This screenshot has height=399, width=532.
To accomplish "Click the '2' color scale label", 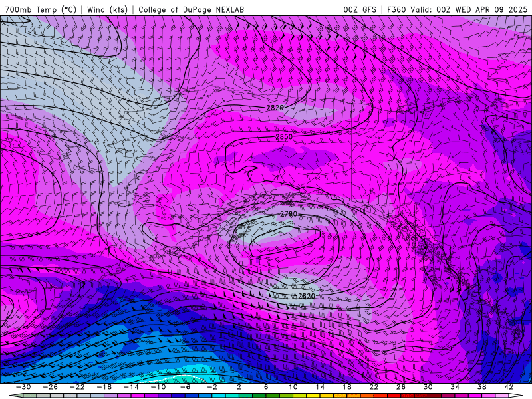I will pyautogui.click(x=239, y=387).
